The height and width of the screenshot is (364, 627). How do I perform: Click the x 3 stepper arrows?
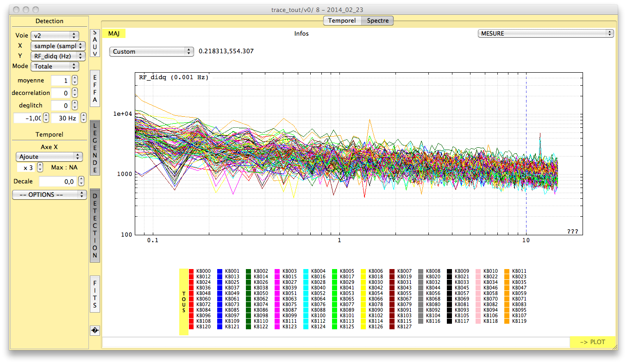(40, 167)
